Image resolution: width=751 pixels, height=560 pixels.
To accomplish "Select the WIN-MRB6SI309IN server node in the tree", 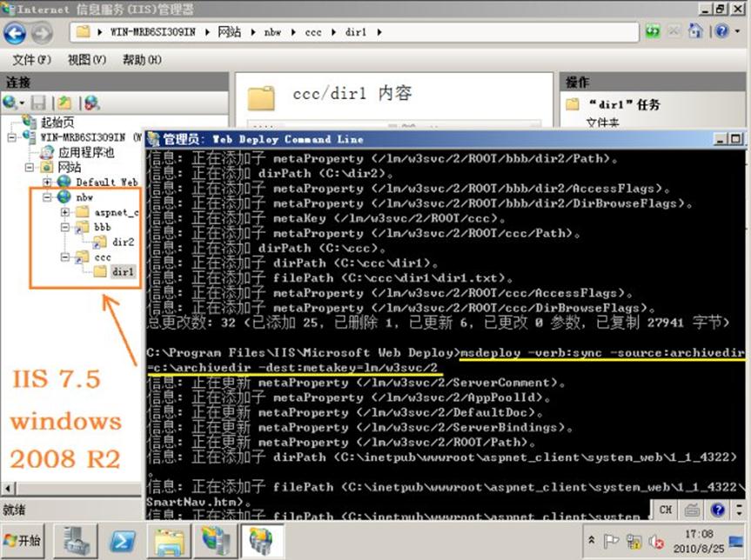I will pos(83,138).
